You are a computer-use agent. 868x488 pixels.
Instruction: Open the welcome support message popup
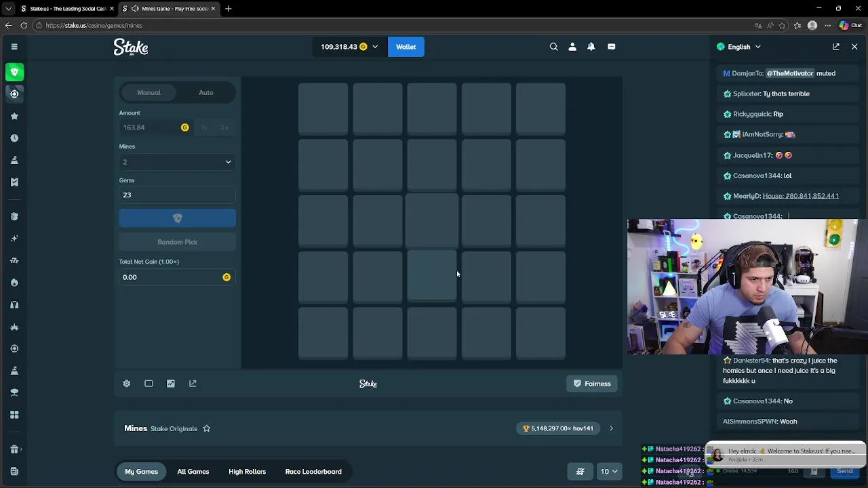tap(785, 455)
